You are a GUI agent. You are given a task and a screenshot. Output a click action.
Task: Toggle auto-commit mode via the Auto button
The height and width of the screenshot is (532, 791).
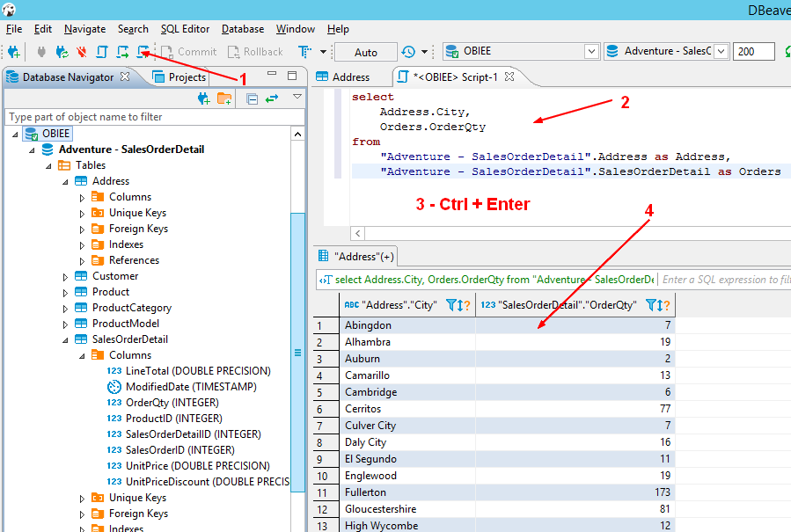365,51
